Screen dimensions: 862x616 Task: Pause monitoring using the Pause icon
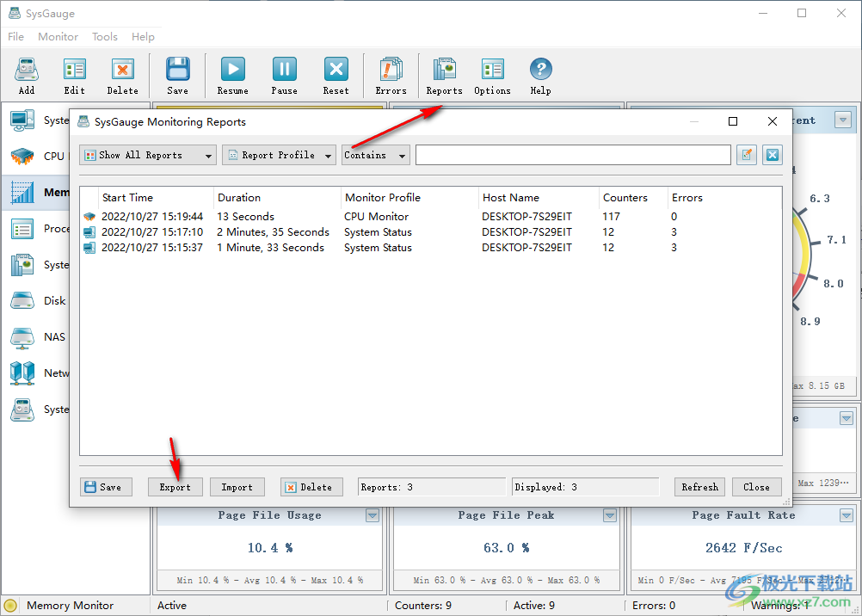click(284, 70)
